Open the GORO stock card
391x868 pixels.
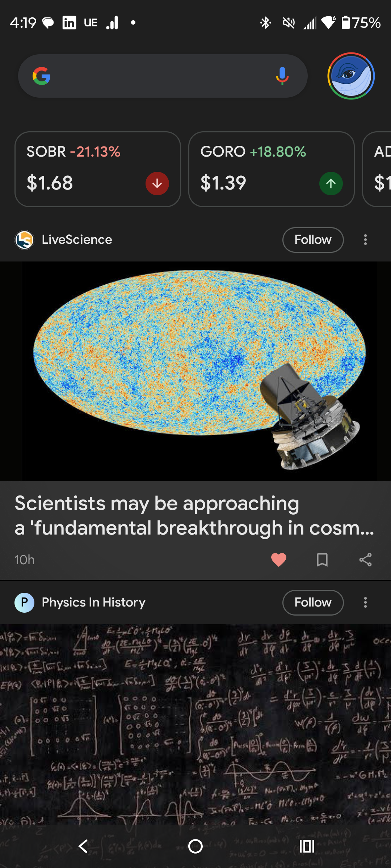coord(271,169)
